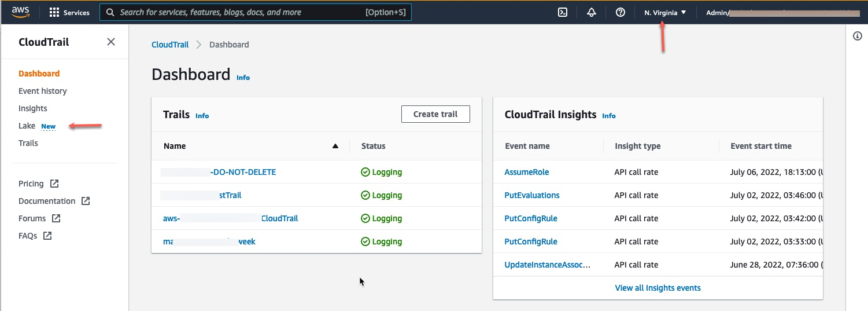Click Logging status of DO-NOT-DELETE trail
Viewport: 868px width, 311px height.
tap(381, 172)
